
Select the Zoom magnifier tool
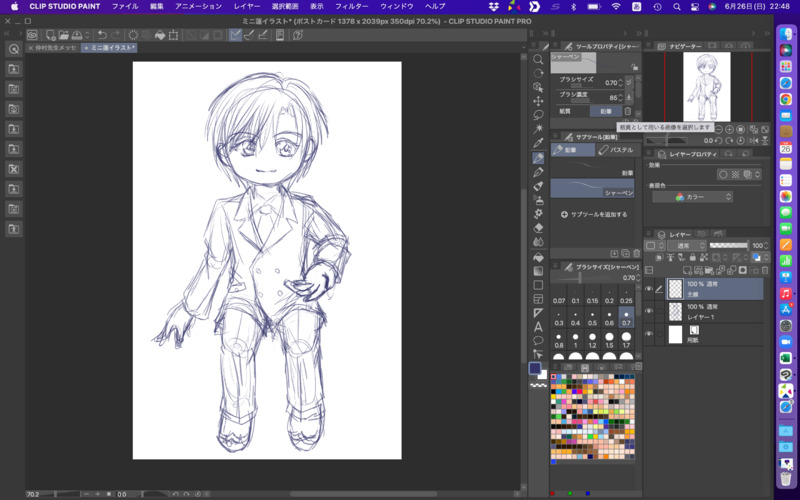tap(538, 59)
